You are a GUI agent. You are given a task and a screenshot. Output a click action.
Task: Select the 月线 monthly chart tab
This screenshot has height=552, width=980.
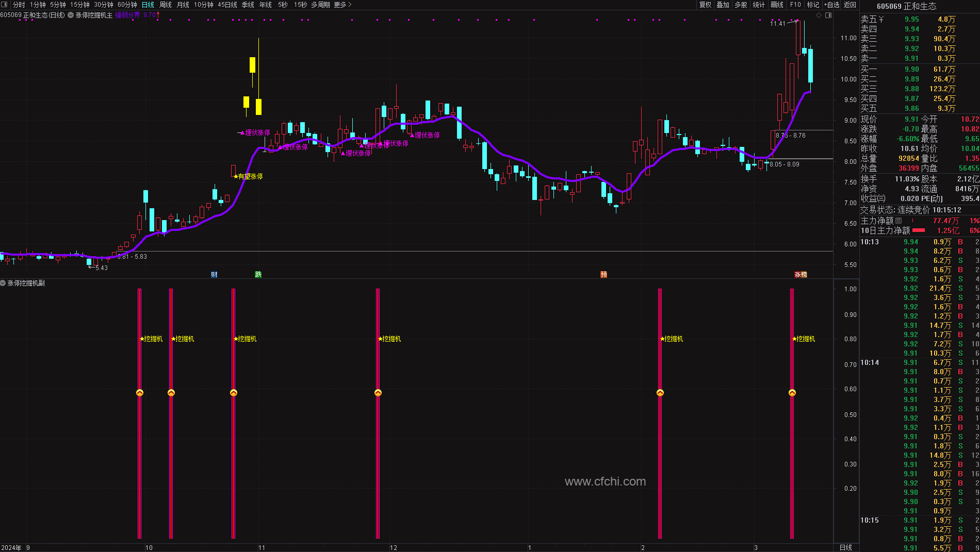[x=183, y=5]
